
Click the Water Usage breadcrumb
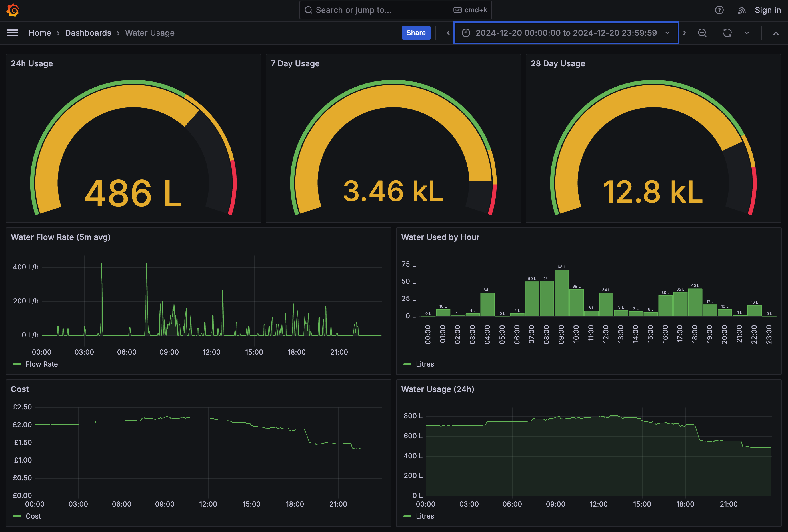(150, 33)
